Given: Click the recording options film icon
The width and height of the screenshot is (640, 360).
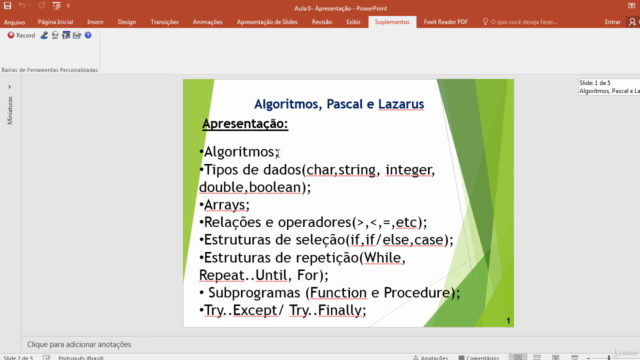Looking at the screenshot, I should (x=66, y=36).
